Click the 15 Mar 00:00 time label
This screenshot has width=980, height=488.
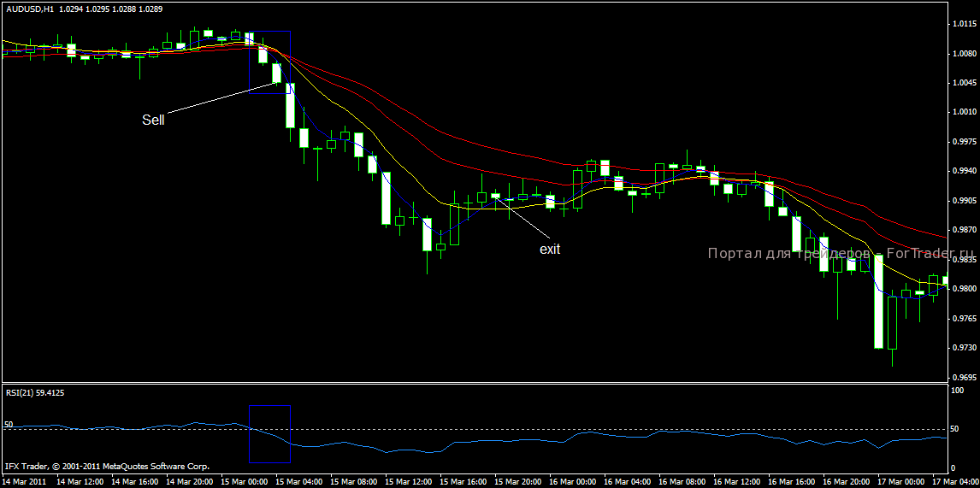pyautogui.click(x=245, y=482)
